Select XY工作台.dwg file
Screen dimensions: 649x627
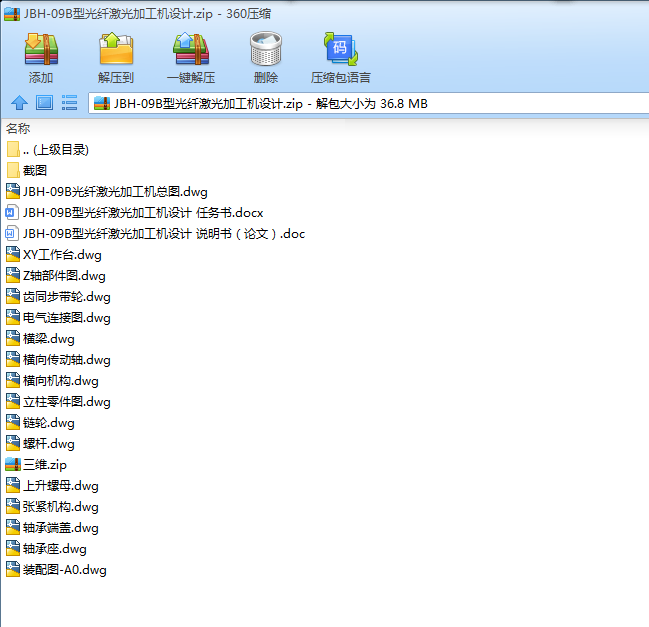tap(54, 255)
